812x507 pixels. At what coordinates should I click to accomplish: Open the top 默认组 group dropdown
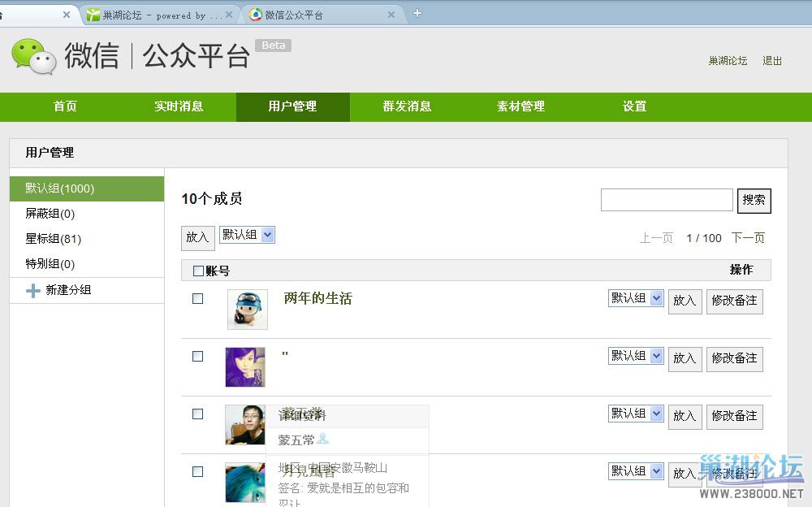coord(247,235)
